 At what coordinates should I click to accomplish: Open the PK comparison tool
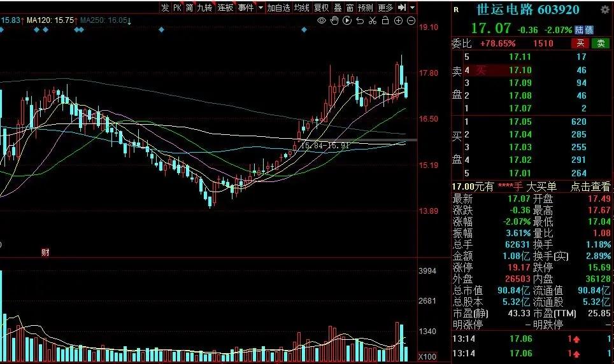point(178,8)
